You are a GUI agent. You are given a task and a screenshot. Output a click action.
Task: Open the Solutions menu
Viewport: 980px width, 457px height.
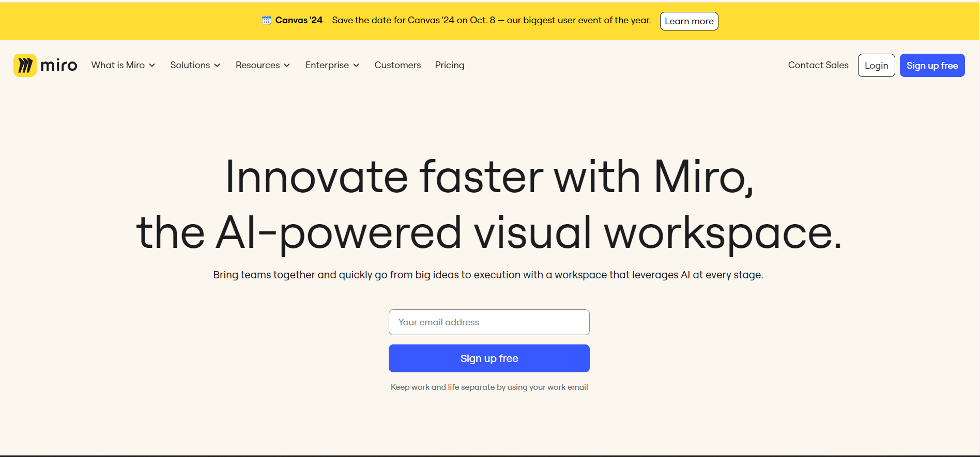point(195,65)
